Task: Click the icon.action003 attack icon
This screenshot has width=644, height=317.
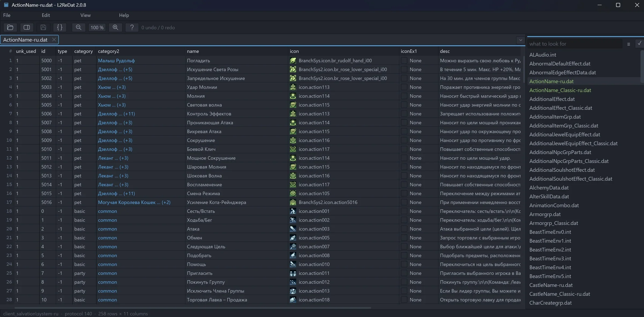Action: pos(293,229)
